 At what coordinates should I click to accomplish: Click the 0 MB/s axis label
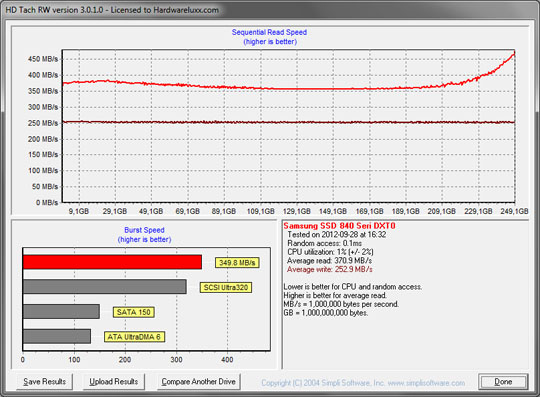[47, 202]
